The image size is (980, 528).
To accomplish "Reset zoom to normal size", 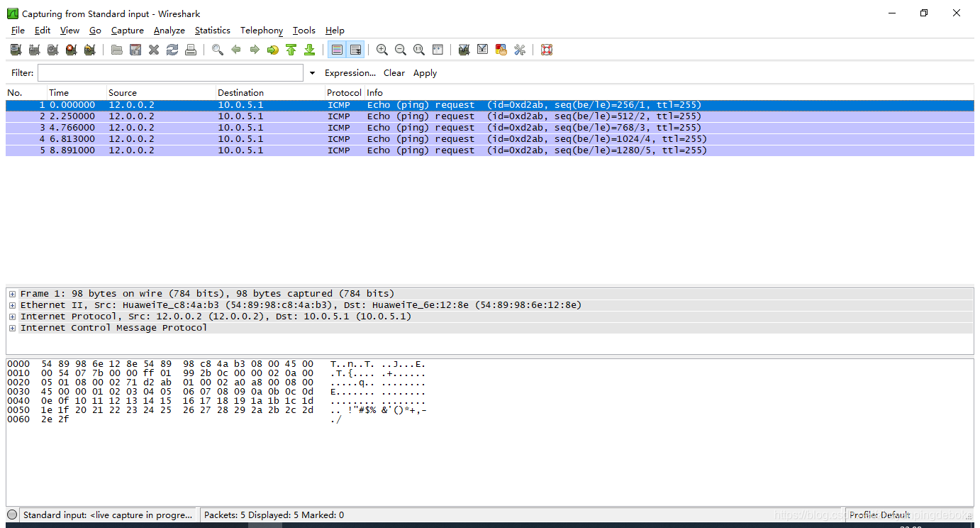I will [419, 50].
